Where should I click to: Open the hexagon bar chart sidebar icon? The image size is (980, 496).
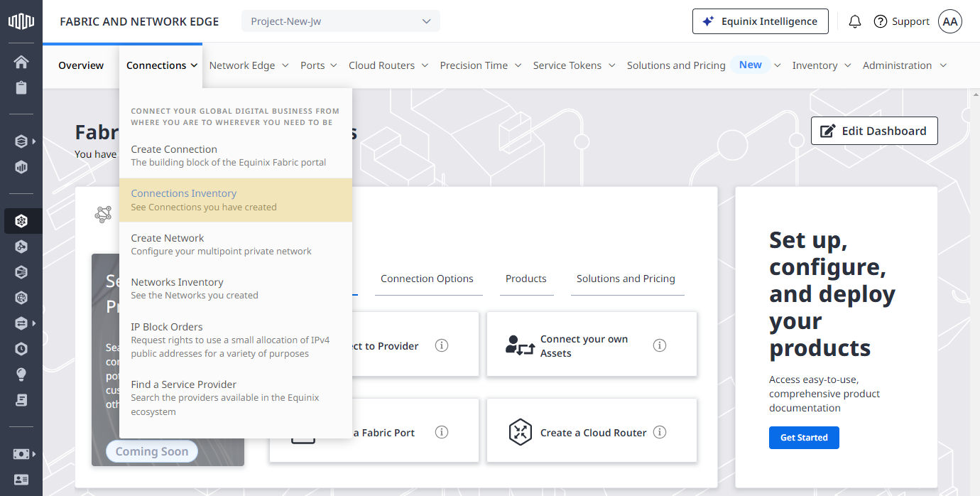(x=21, y=168)
